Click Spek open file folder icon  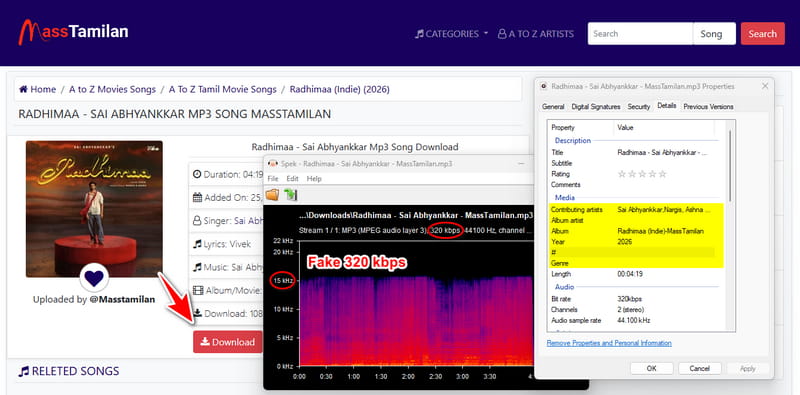point(272,194)
